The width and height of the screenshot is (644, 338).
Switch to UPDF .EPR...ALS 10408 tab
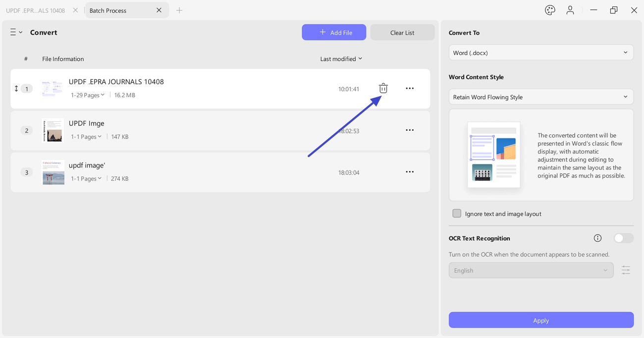tap(35, 10)
